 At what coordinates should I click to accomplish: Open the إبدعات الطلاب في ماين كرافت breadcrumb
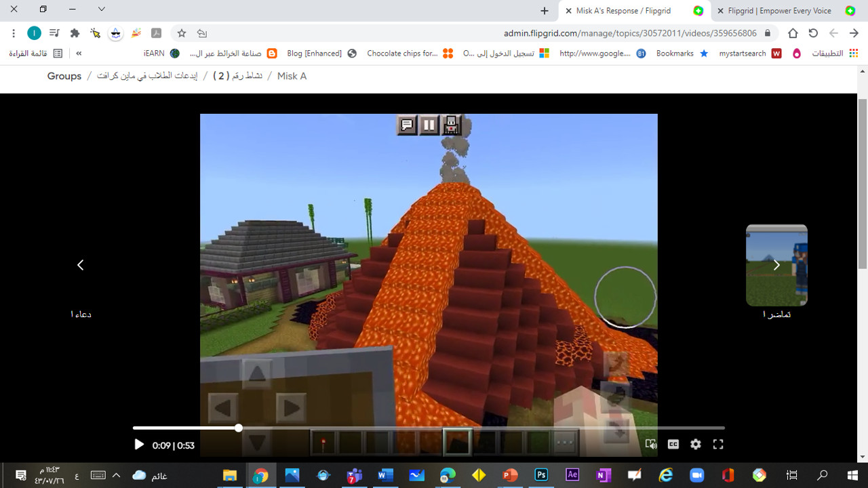pos(147,76)
